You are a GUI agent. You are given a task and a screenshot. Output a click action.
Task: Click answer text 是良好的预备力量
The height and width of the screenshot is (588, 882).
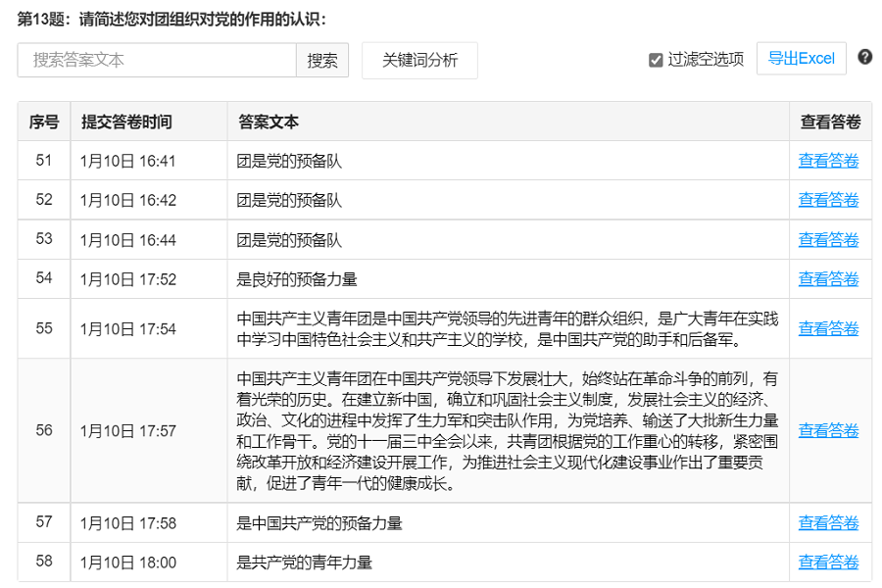tap(296, 279)
